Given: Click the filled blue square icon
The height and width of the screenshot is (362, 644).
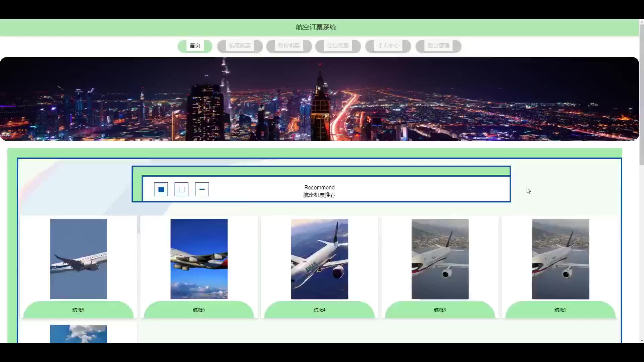Looking at the screenshot, I should tap(161, 189).
